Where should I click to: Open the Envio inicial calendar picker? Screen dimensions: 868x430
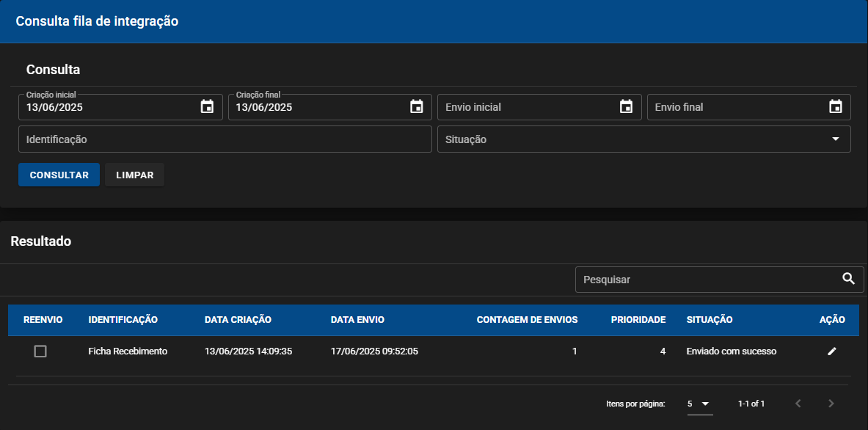[626, 107]
